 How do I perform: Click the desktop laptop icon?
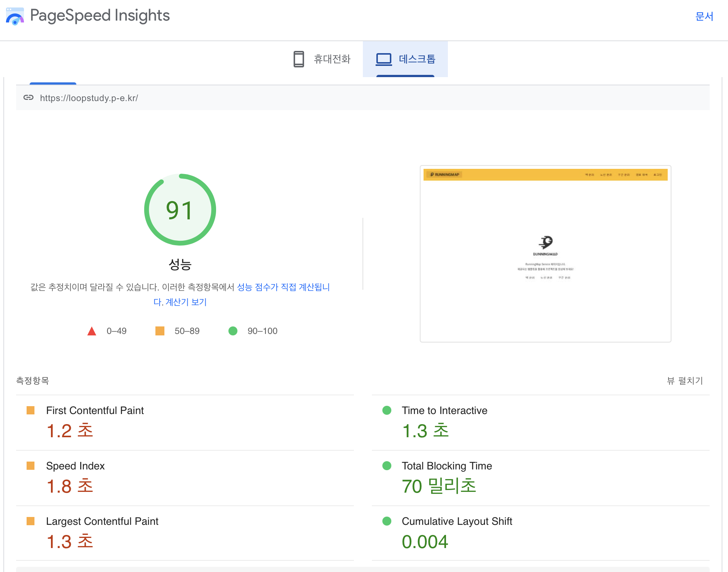click(x=383, y=59)
